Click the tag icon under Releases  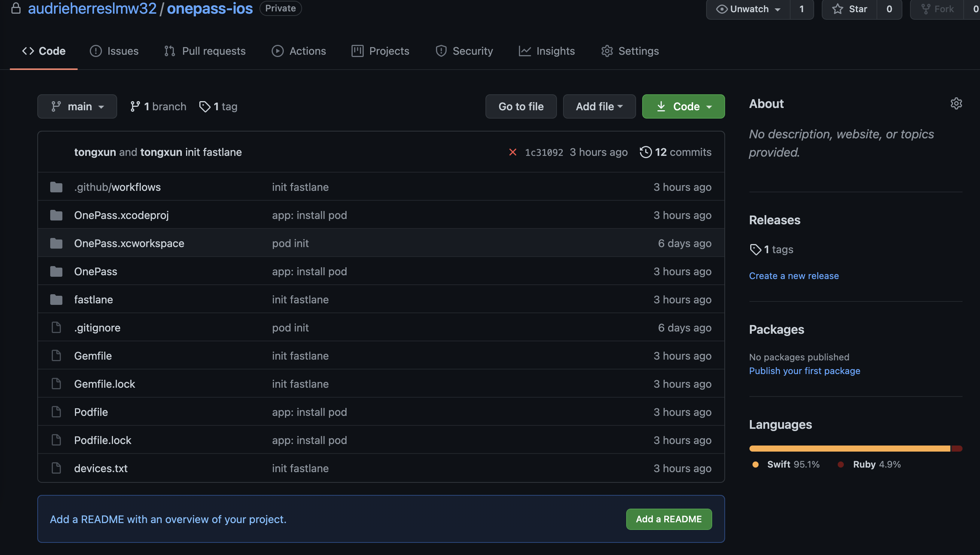click(755, 250)
